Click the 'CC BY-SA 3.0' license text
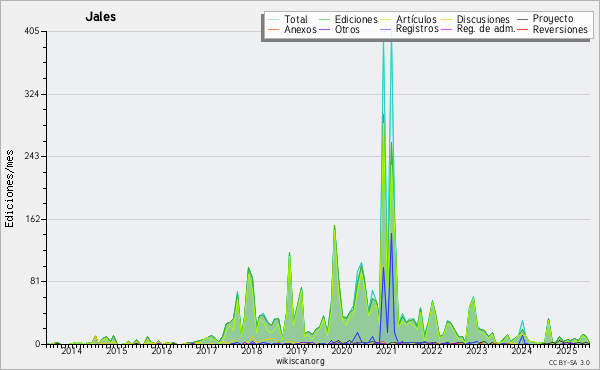The width and height of the screenshot is (600, 370). coord(569,363)
